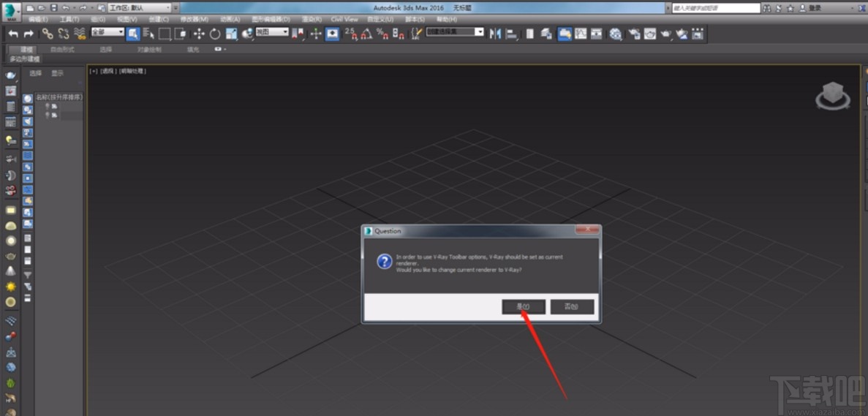The width and height of the screenshot is (868, 416).
Task: Click the Render Production teapot icon
Action: (x=666, y=34)
